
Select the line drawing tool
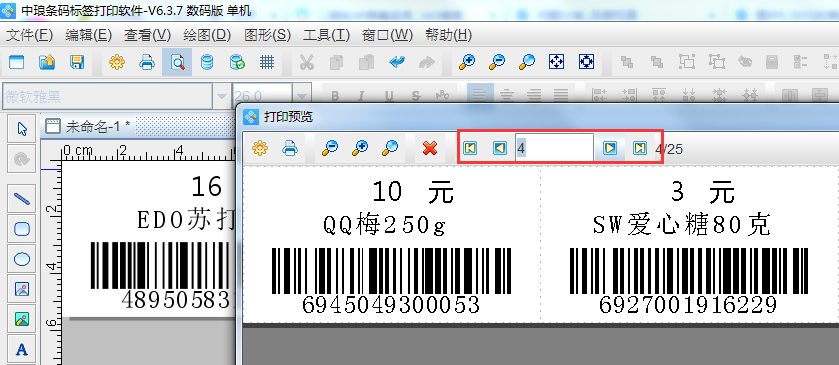click(x=22, y=200)
